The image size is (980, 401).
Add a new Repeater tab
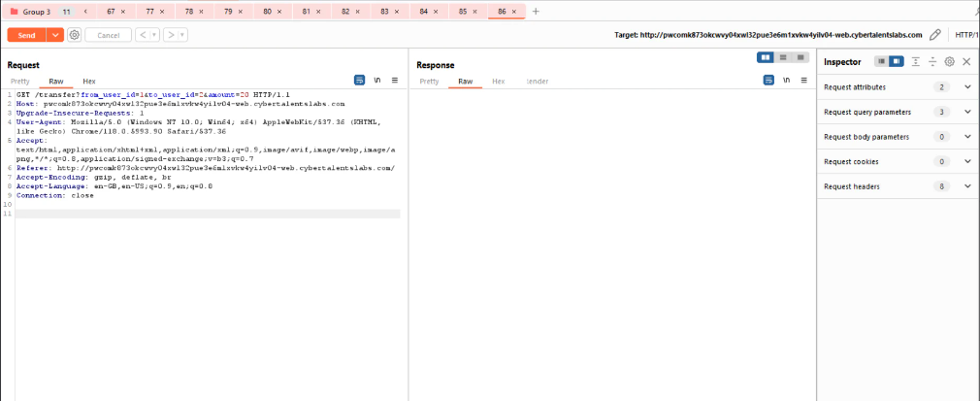(536, 11)
